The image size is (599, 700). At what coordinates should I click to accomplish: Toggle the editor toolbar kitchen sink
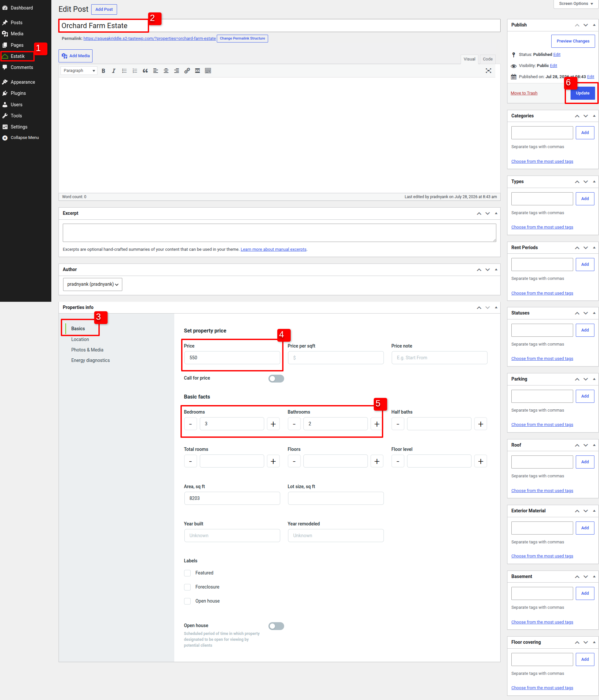tap(208, 71)
